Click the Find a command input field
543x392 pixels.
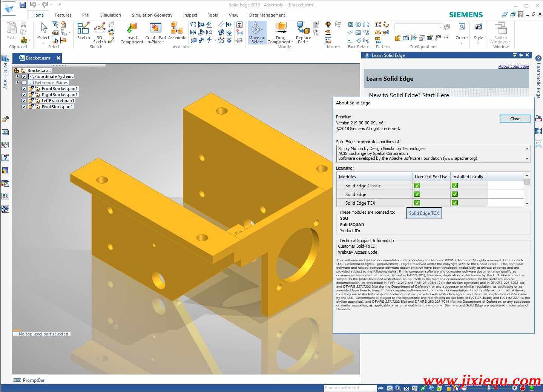[349, 387]
